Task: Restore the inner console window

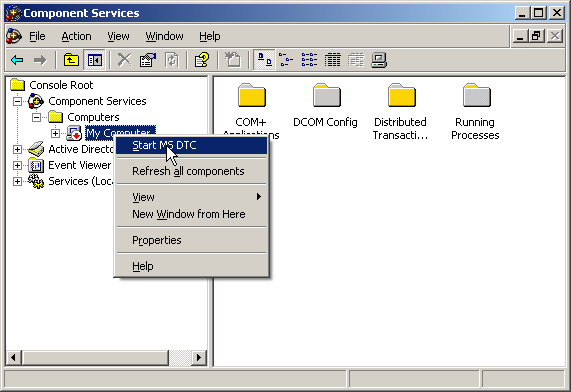Action: 536,36
